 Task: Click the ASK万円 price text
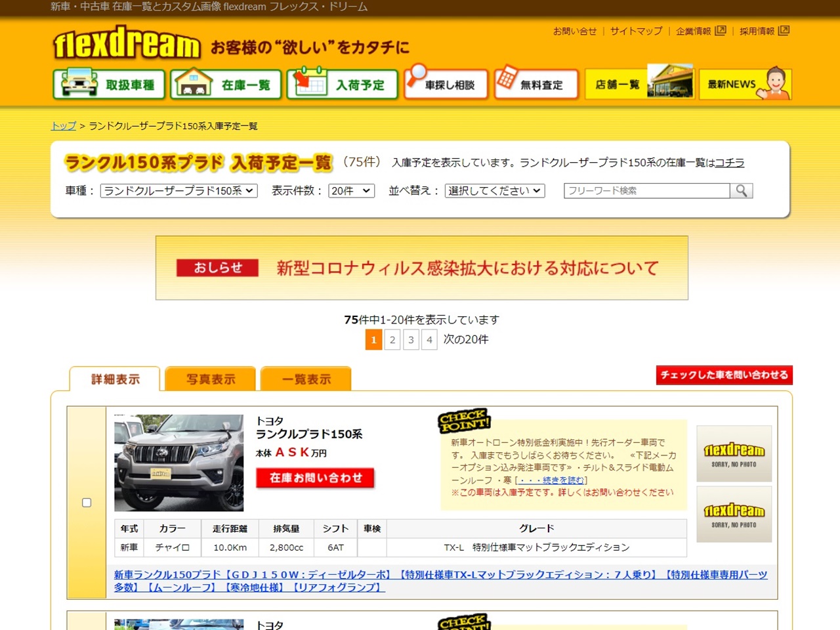point(301,453)
